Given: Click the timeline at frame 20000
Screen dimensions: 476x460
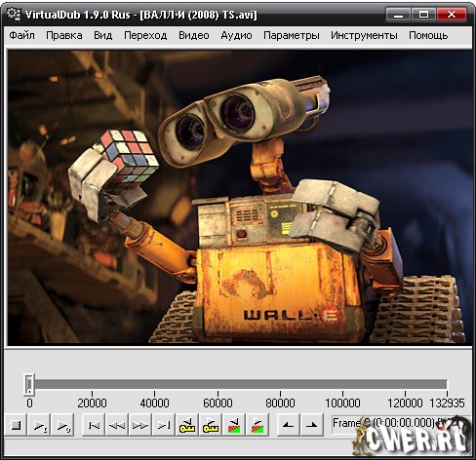Looking at the screenshot, I should click(92, 385).
